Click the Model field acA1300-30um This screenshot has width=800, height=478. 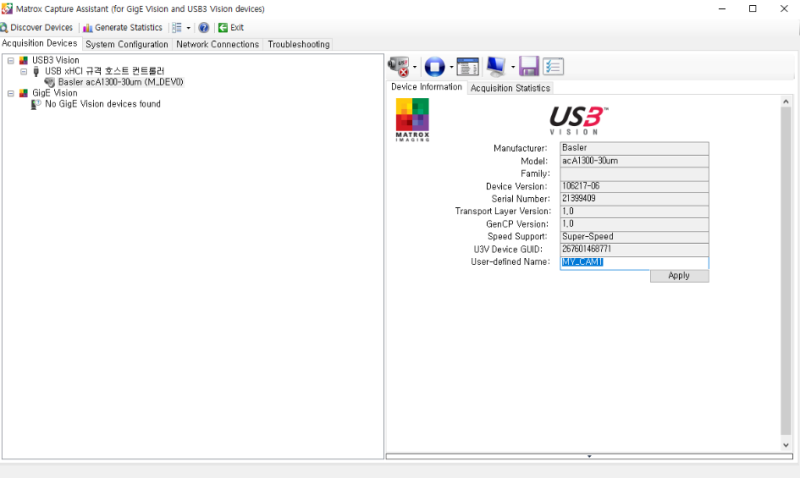(634, 161)
